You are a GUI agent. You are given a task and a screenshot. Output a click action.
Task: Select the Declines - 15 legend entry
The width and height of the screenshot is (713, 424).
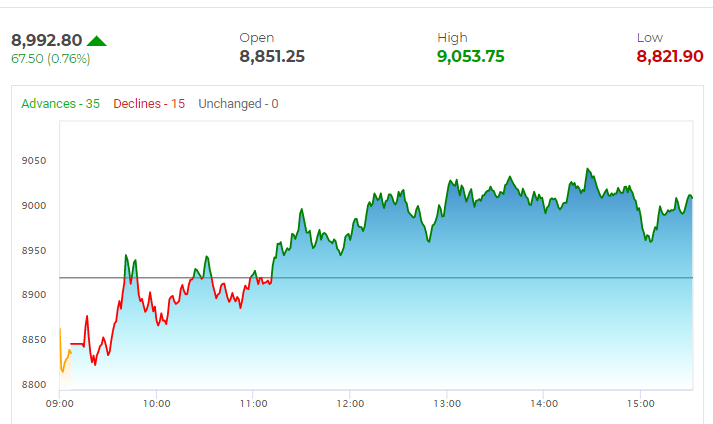149,104
